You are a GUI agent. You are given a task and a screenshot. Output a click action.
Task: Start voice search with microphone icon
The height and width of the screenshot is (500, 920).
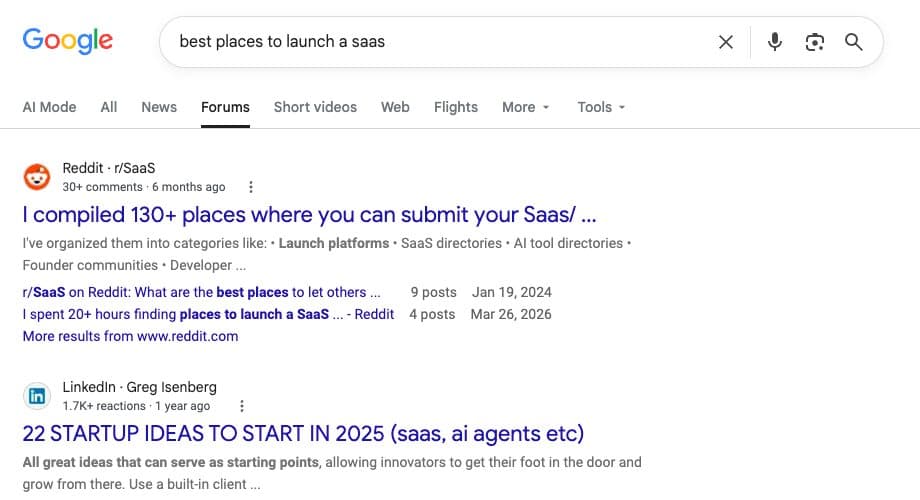(x=774, y=42)
